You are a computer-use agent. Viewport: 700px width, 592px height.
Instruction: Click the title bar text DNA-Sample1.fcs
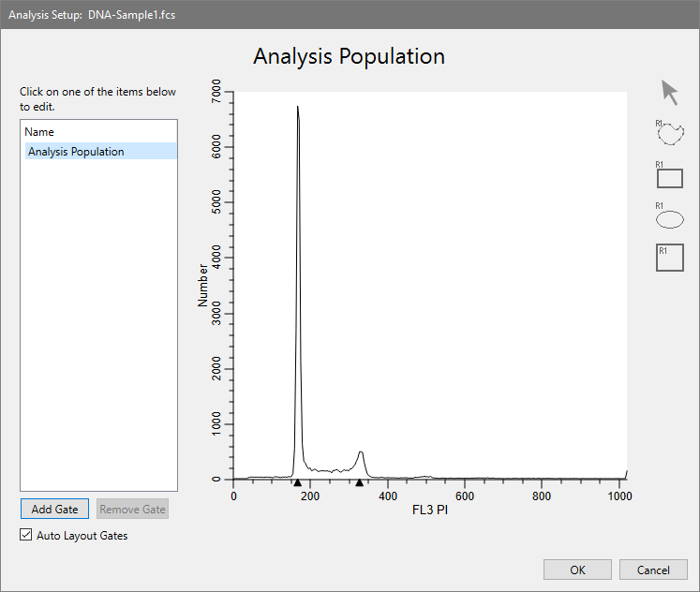(x=132, y=15)
